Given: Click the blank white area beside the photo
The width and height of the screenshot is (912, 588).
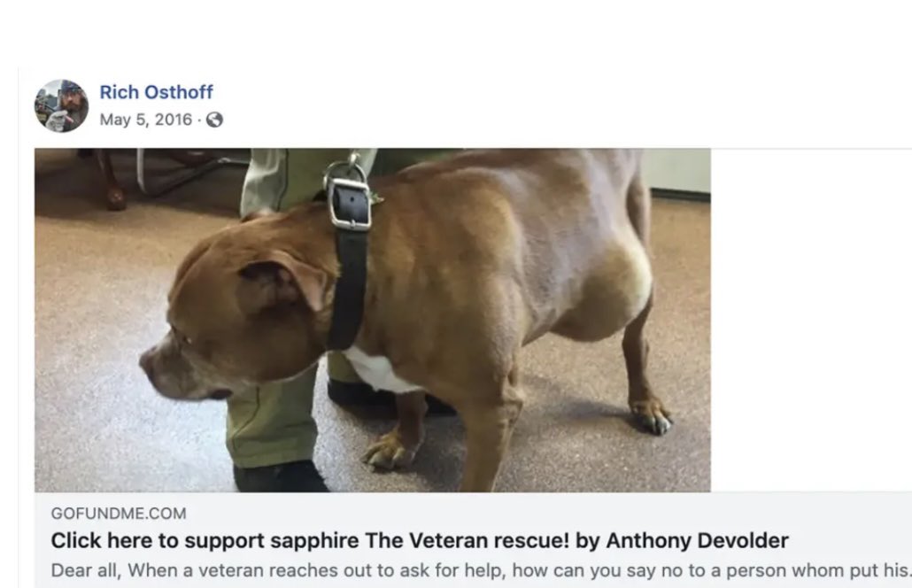Looking at the screenshot, I should (811, 320).
